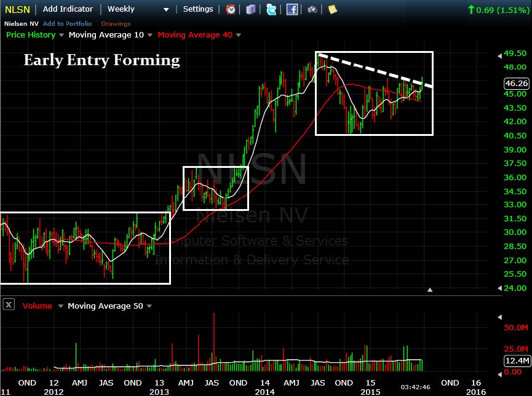Open chart Settings
The height and width of the screenshot is (396, 532).
coord(198,9)
